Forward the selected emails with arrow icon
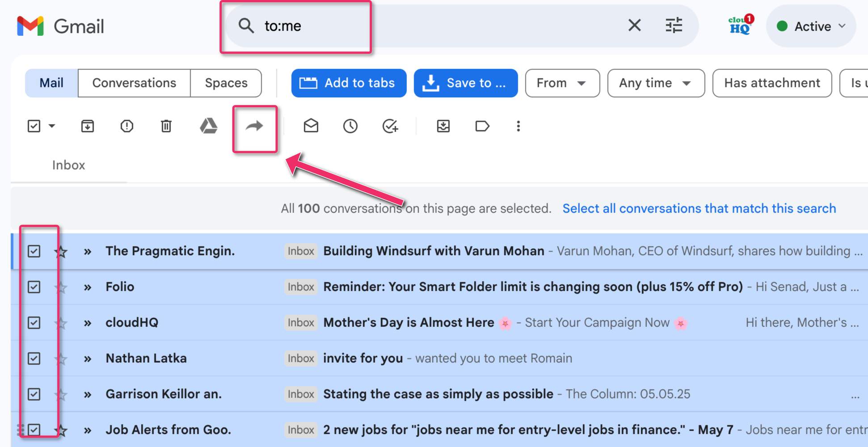This screenshot has width=868, height=447. click(x=254, y=126)
